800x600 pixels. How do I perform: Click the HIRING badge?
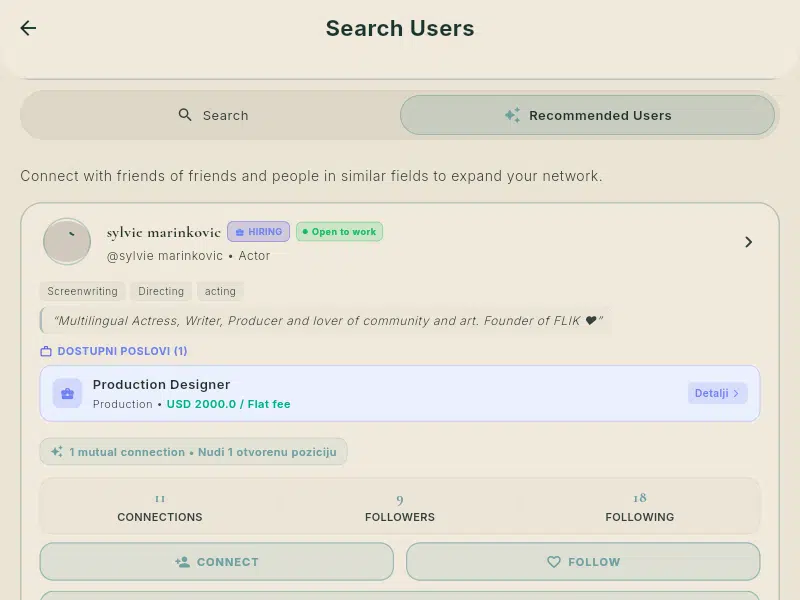point(259,232)
